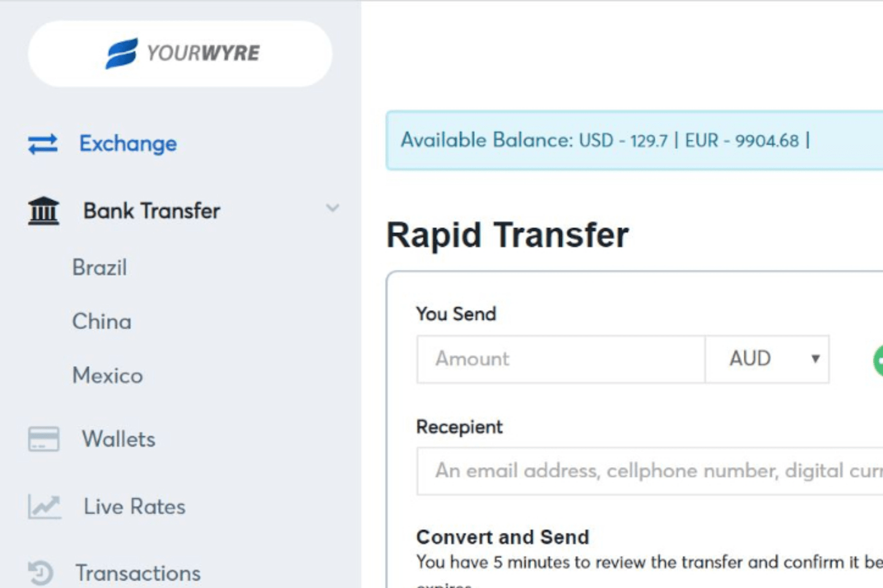
Task: Go to the Wallets page
Action: tap(119, 439)
